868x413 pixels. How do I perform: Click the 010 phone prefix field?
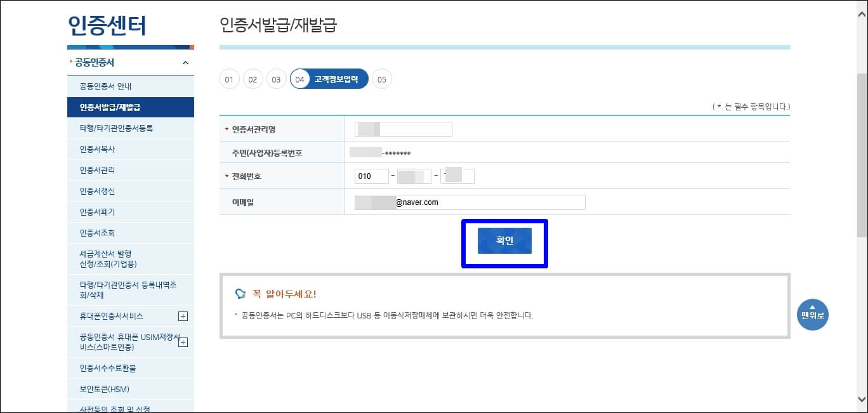pyautogui.click(x=372, y=176)
